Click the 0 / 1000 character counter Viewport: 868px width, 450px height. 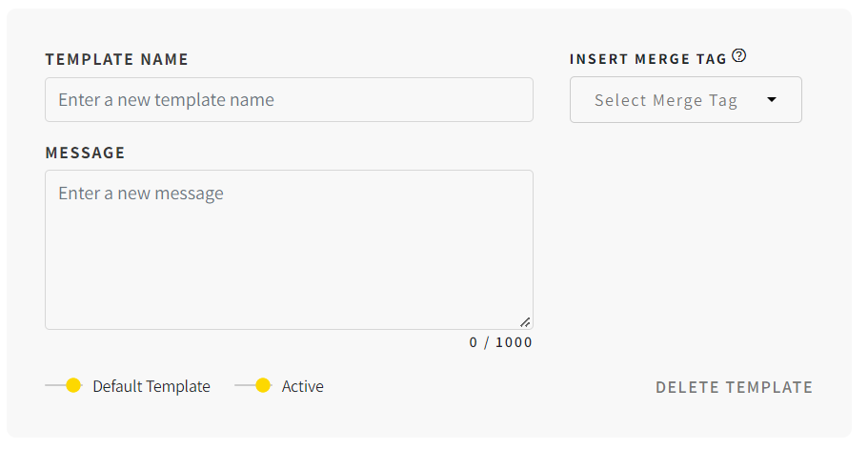[500, 342]
